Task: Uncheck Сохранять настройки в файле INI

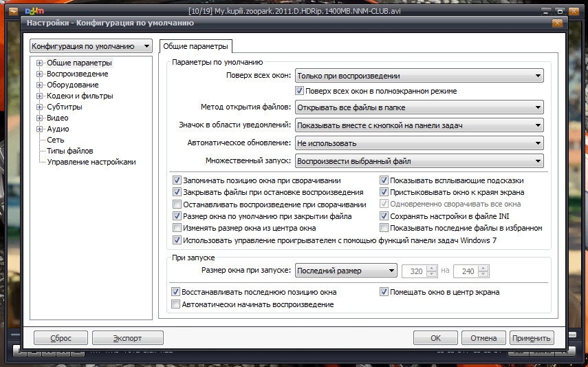Action: pyautogui.click(x=384, y=216)
